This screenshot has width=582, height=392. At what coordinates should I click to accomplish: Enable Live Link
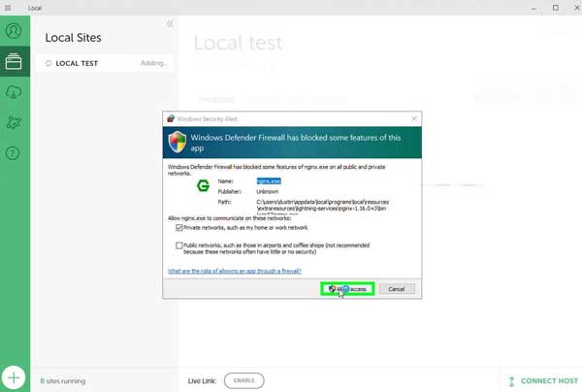[x=243, y=380]
